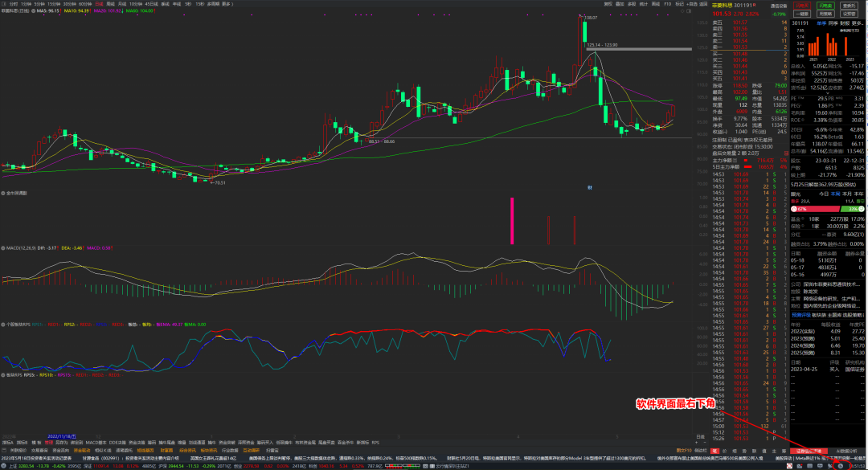The width and height of the screenshot is (868, 470).
Task: Click the red 67% sentiment bar
Action: (x=815, y=209)
